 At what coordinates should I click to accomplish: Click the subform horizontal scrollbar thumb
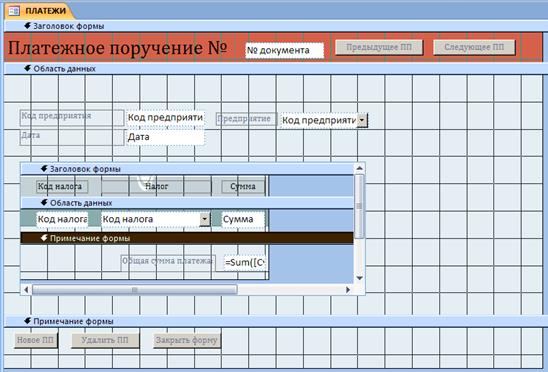[x=135, y=289]
